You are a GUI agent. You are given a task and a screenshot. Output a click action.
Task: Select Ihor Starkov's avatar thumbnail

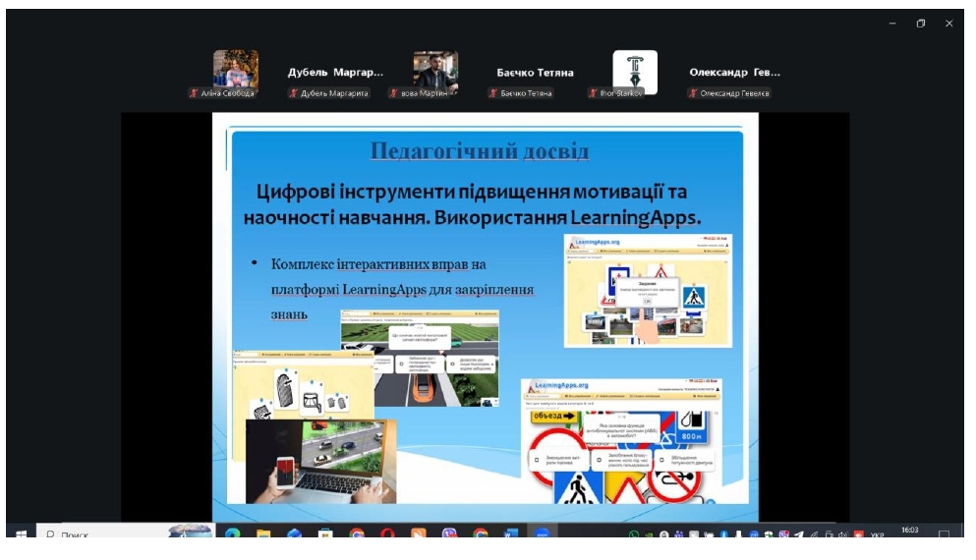click(635, 71)
